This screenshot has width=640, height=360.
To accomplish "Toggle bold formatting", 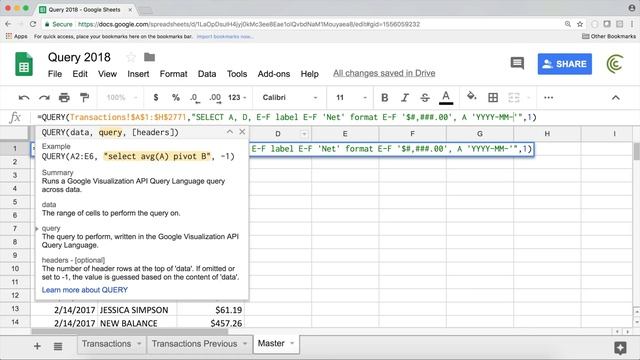I will click(x=384, y=98).
